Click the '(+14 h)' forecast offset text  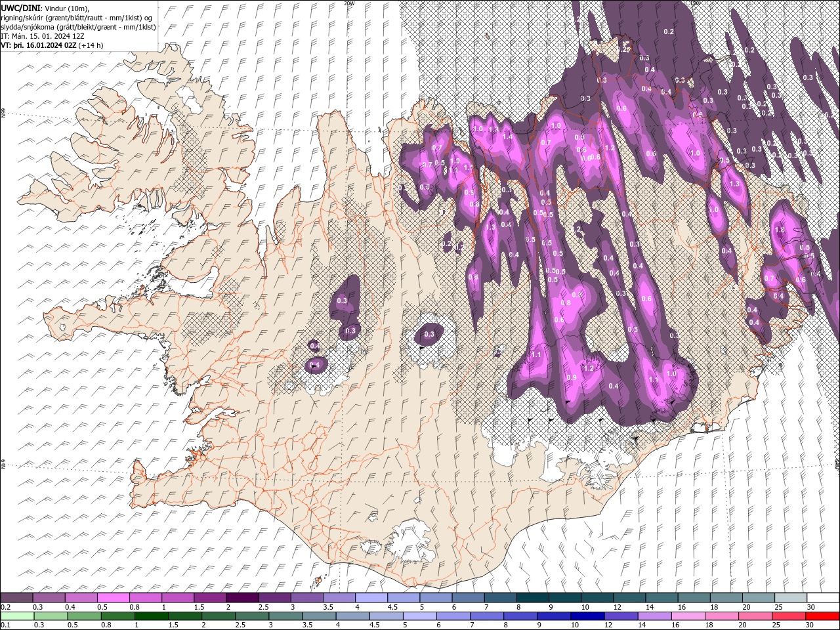(x=91, y=46)
